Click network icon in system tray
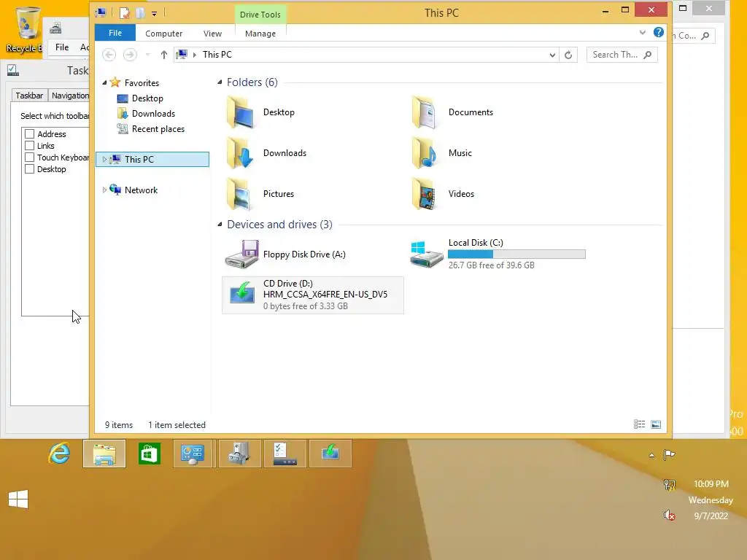Screen dimensions: 747x560 tap(670, 485)
